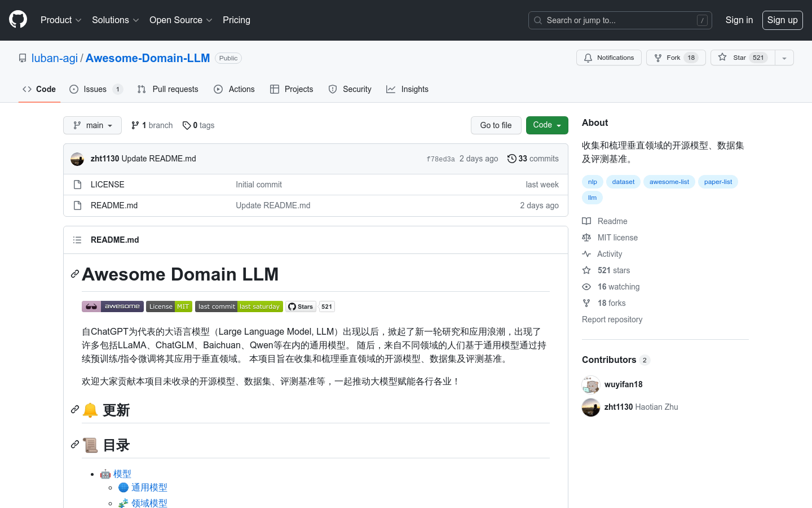Open the latest commit message Update README.md
Viewport: 812px width, 508px height.
tap(159, 159)
